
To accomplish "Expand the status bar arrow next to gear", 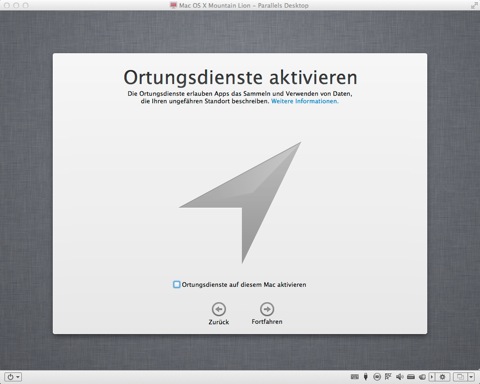I will click(x=432, y=377).
